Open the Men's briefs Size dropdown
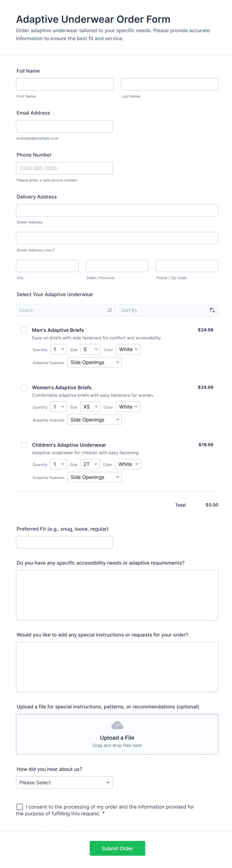Screen dimensions: 232x868 (90, 349)
